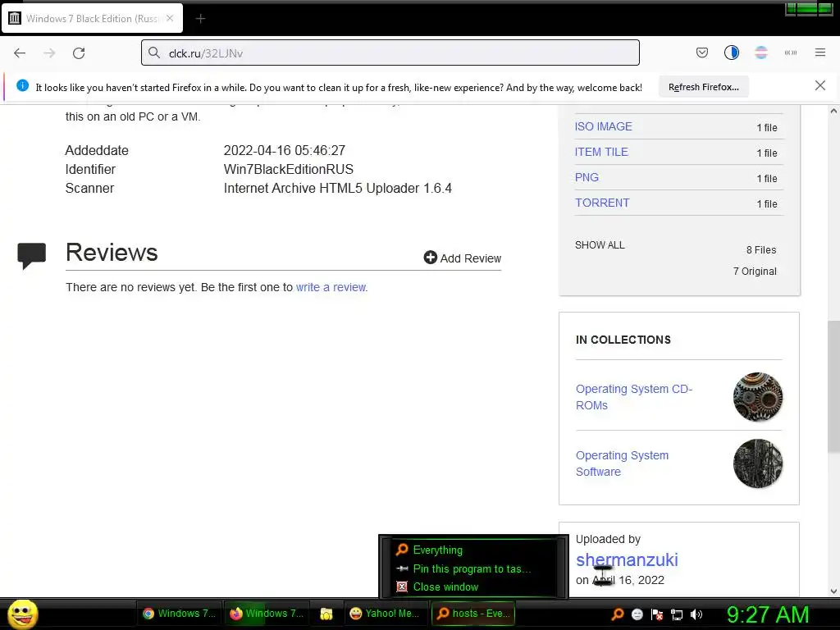Open the hosts - Everything taskbar button
This screenshot has height=630, width=840.
click(473, 614)
